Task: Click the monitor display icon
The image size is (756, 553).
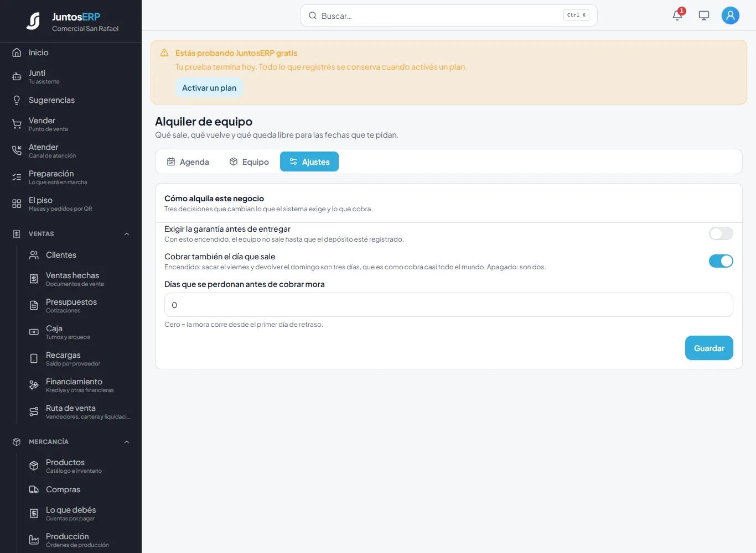Action: (x=704, y=15)
